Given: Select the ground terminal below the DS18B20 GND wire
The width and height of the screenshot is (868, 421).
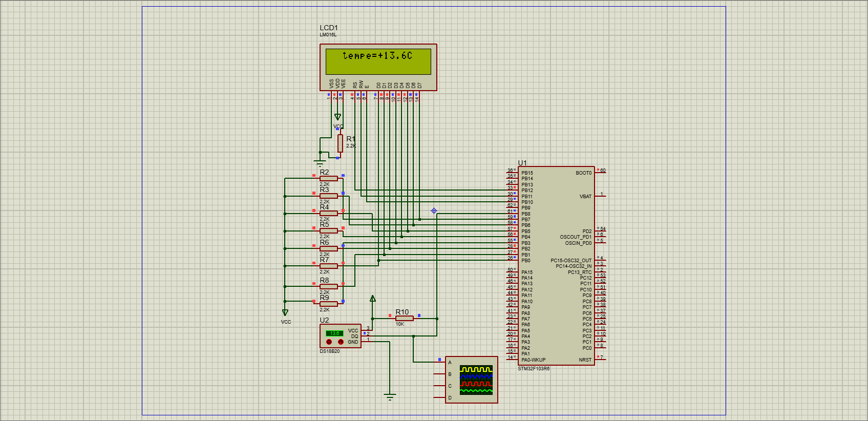Looking at the screenshot, I should click(390, 397).
